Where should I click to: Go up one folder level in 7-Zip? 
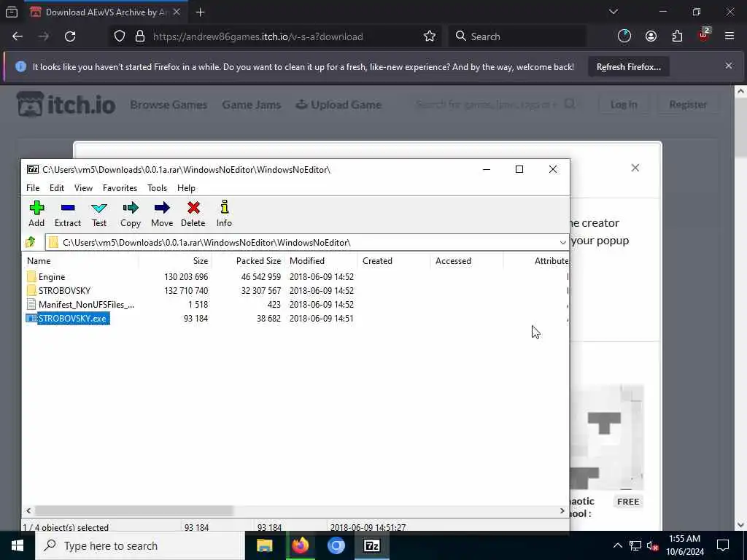coord(31,242)
